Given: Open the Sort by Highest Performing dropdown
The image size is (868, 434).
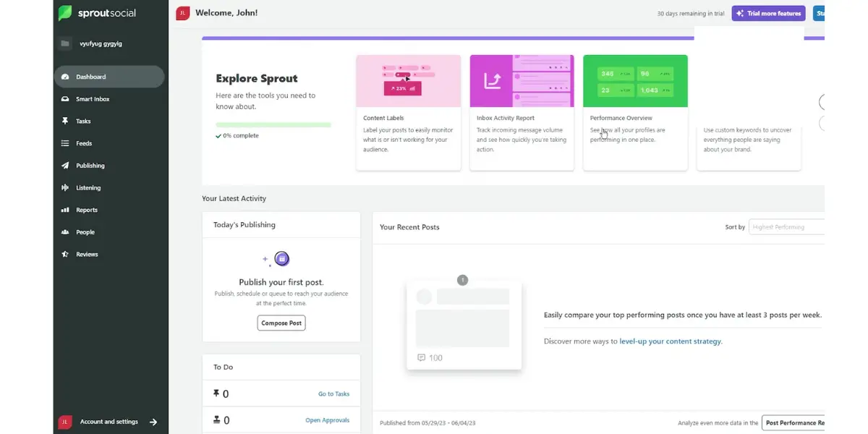Looking at the screenshot, I should (786, 227).
